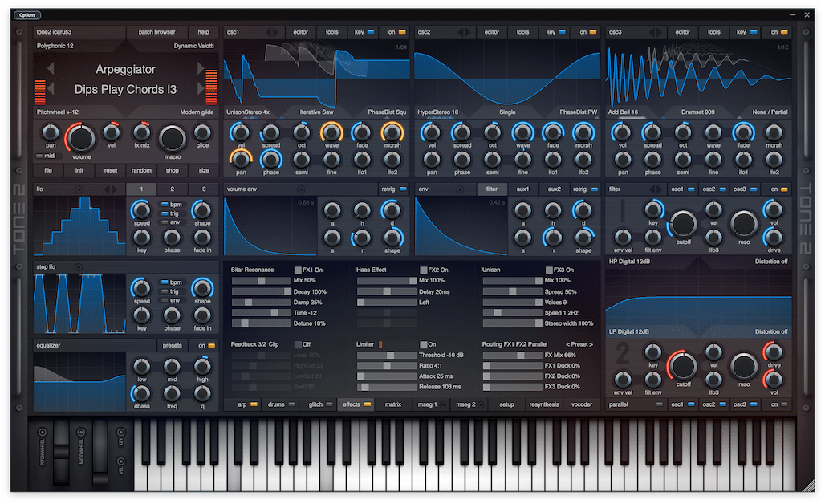Click osc2 waveform display
The width and height of the screenshot is (825, 504).
pyautogui.click(x=507, y=74)
